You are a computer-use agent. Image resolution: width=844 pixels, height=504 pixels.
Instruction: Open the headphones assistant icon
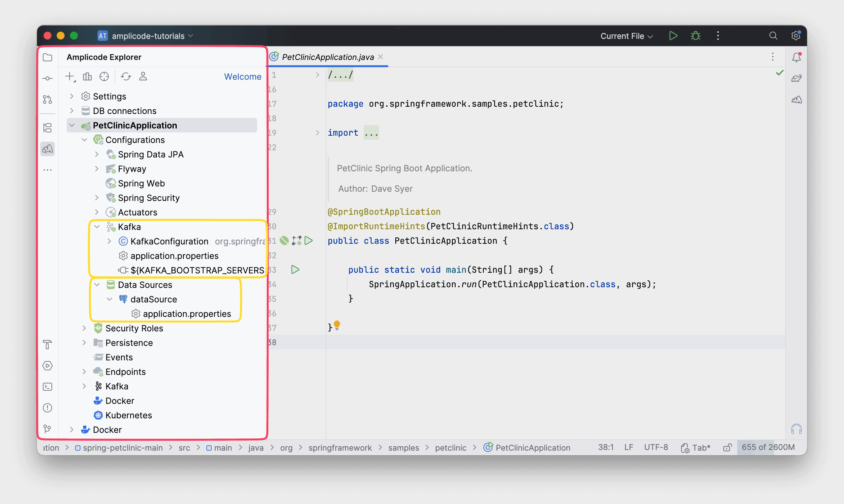(x=797, y=429)
